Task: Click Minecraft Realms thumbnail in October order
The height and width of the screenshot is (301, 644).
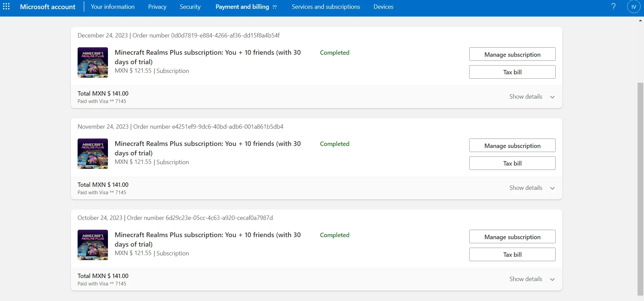Action: pos(93,245)
